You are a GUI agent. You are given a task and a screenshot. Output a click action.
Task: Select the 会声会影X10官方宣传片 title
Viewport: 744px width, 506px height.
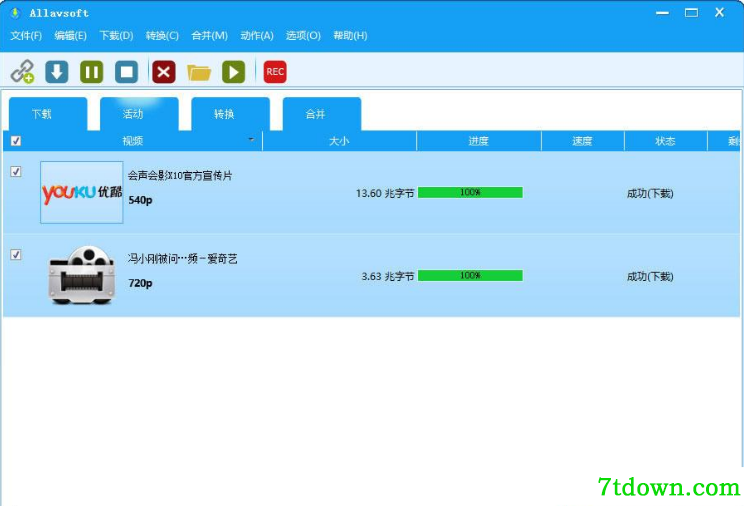pyautogui.click(x=180, y=176)
